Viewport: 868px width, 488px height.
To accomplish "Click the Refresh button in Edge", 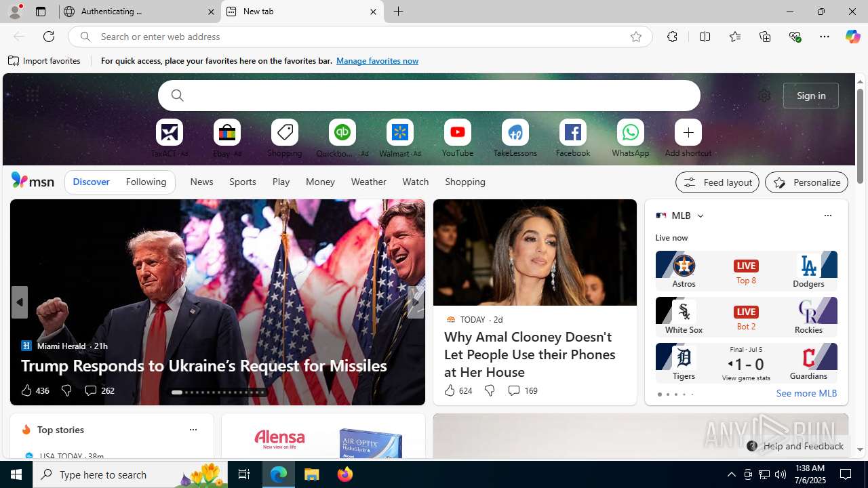I will click(x=49, y=37).
